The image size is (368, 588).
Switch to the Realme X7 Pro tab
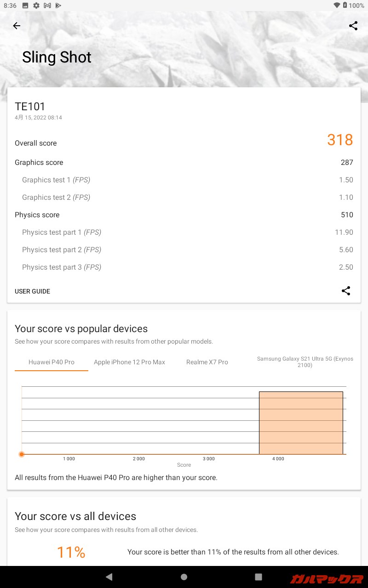coord(207,362)
